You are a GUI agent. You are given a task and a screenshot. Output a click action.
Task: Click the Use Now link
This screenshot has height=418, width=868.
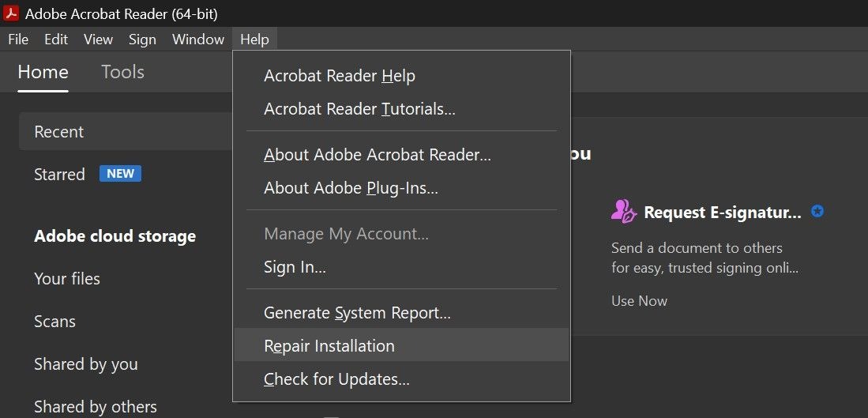point(639,301)
